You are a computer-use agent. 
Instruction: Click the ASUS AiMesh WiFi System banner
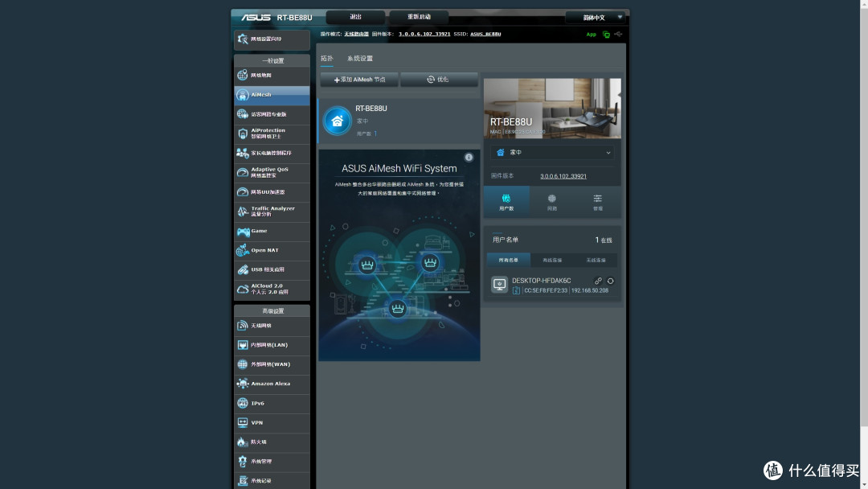[399, 255]
